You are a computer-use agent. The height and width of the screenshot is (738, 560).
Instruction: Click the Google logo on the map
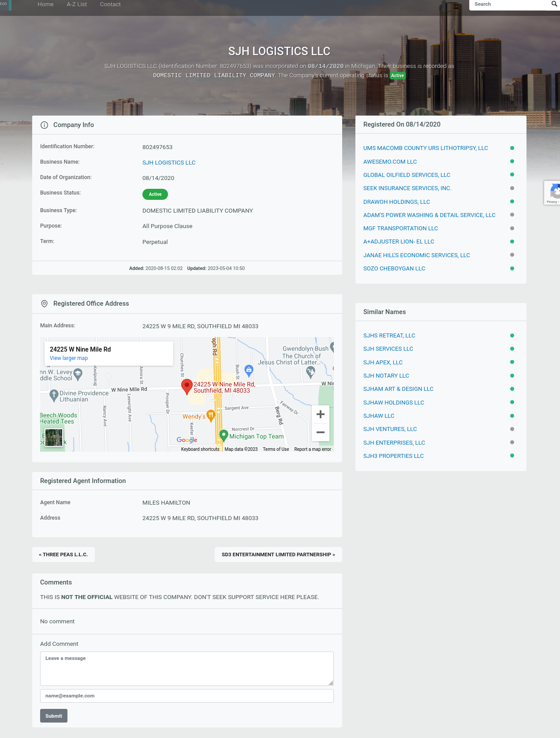coord(187,440)
